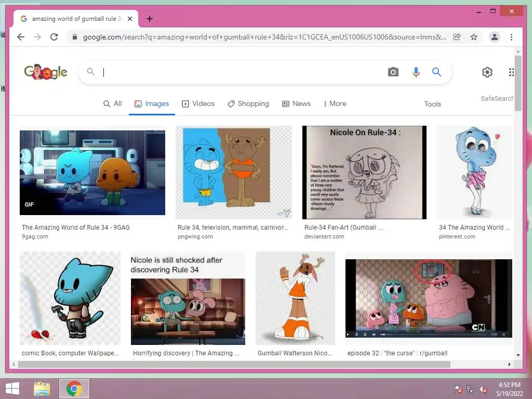Start voice search with the microphone icon
Image resolution: width=532 pixels, height=399 pixels.
[x=416, y=72]
